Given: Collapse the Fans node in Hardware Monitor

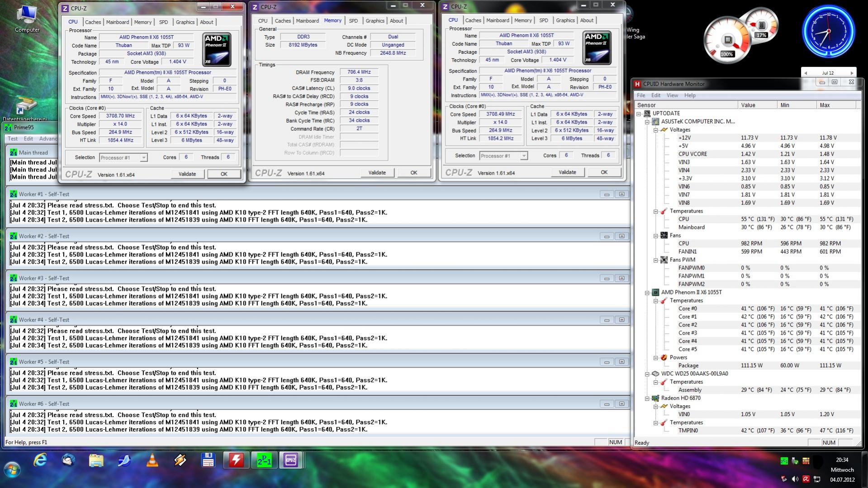Looking at the screenshot, I should click(656, 236).
